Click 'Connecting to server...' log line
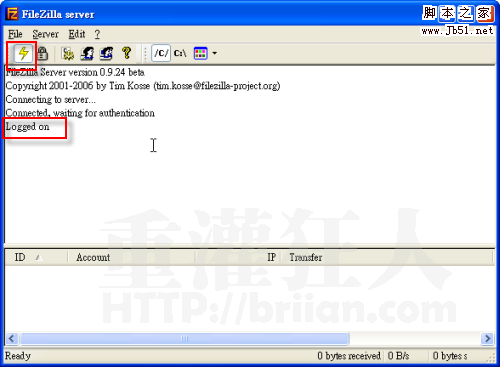Viewport: 500px width, 367px height. pyautogui.click(x=51, y=99)
